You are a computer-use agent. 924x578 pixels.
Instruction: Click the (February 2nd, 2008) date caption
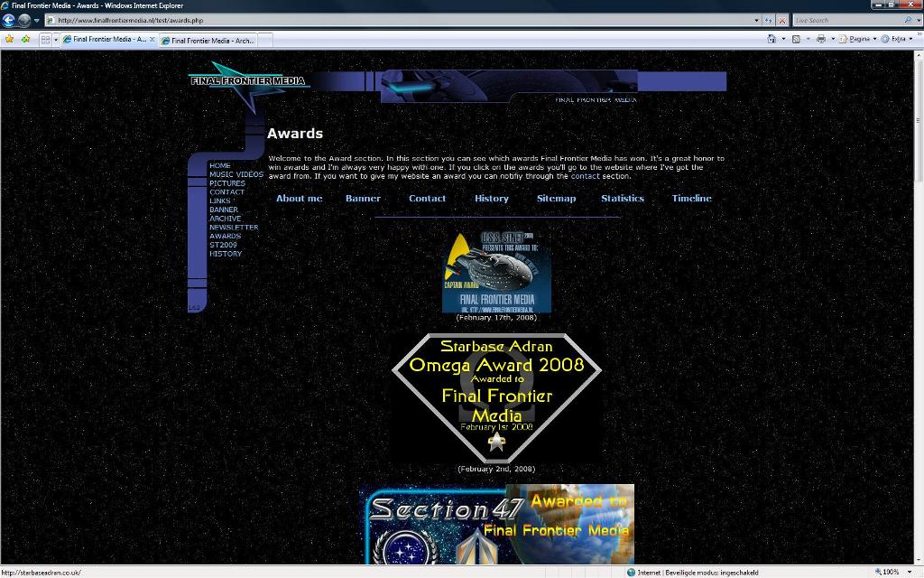tap(497, 469)
